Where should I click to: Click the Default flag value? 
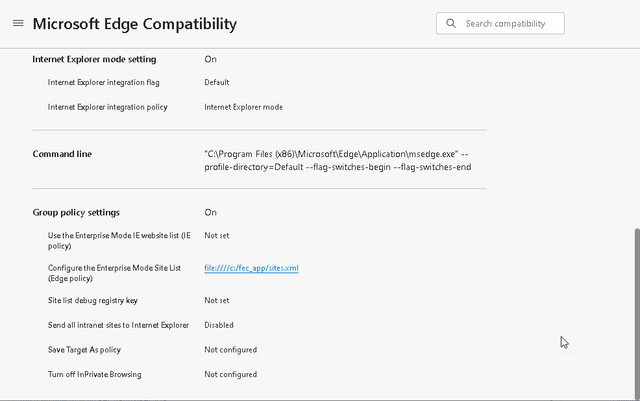(x=217, y=82)
